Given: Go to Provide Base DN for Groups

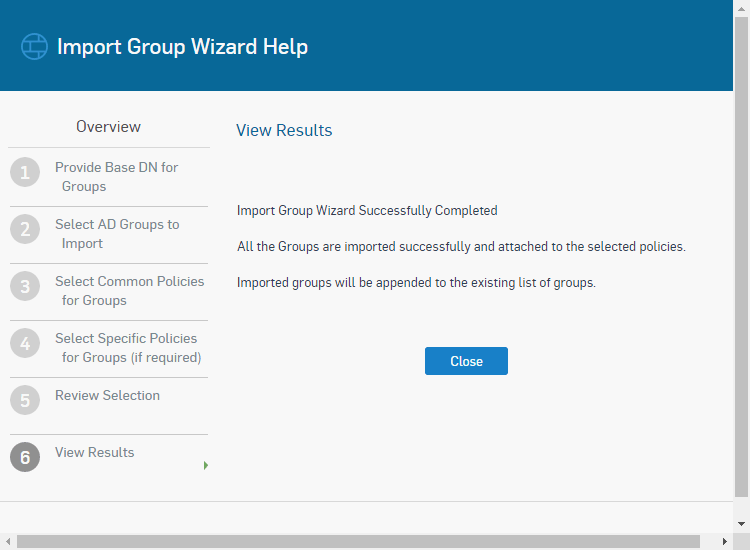Looking at the screenshot, I should point(116,176).
